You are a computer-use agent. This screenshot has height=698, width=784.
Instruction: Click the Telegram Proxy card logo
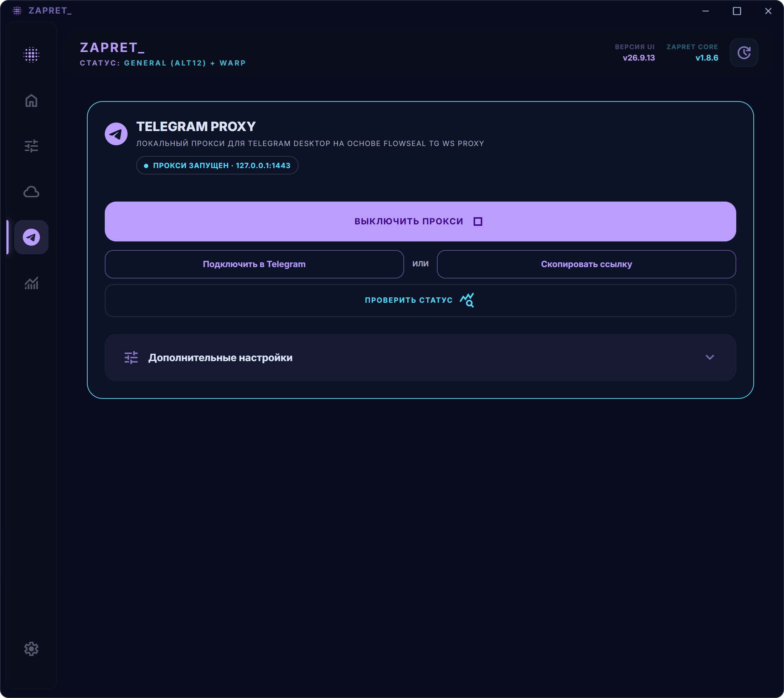click(116, 134)
